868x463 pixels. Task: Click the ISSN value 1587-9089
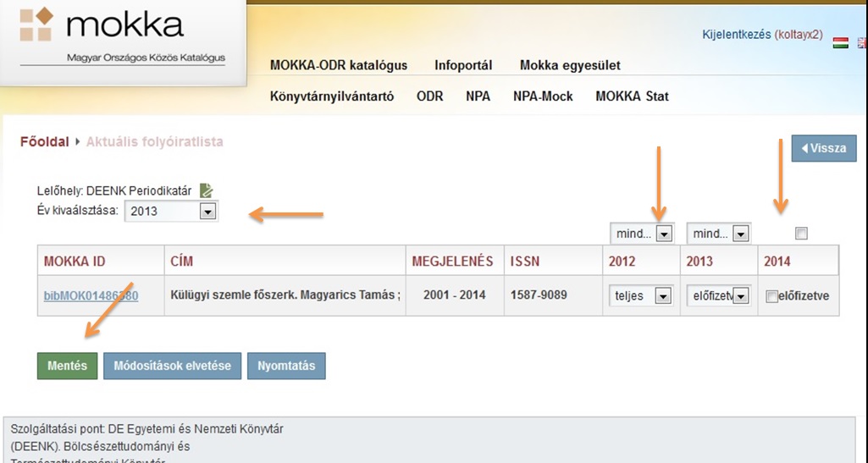539,295
